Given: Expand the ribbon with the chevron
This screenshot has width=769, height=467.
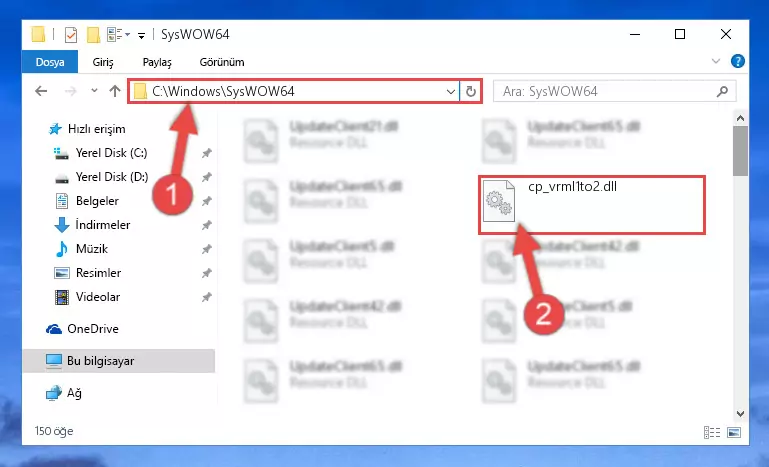Looking at the screenshot, I should coord(716,61).
